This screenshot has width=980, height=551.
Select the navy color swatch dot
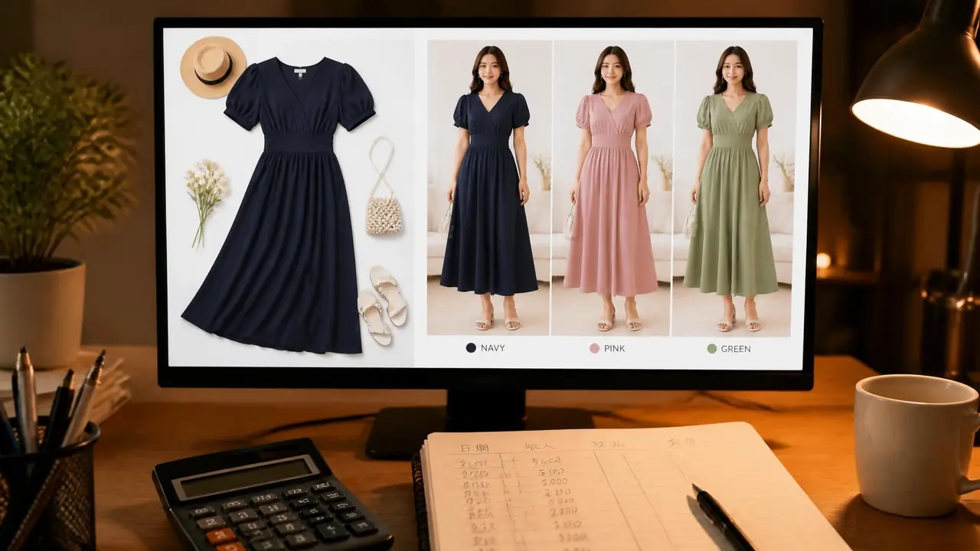coord(471,347)
